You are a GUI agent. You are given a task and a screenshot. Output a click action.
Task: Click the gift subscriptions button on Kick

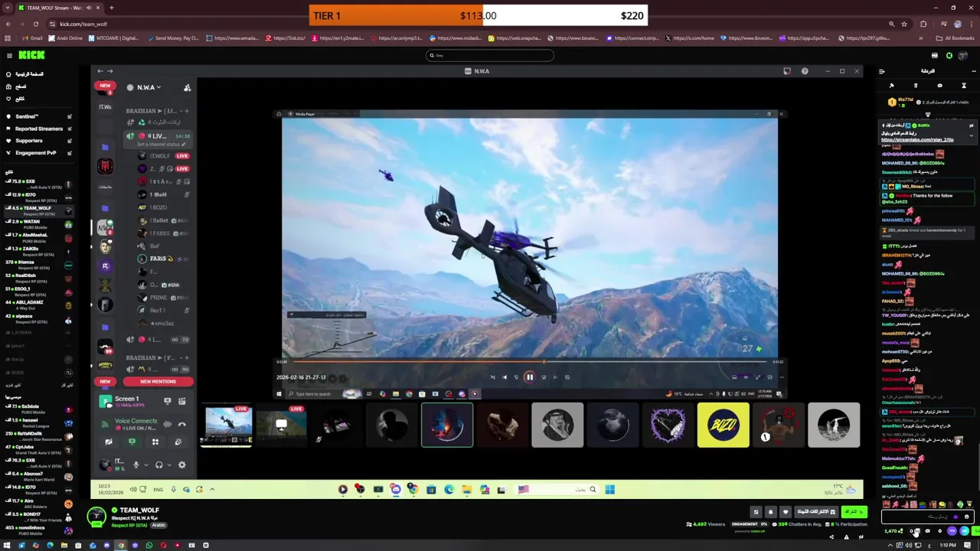coord(815,511)
